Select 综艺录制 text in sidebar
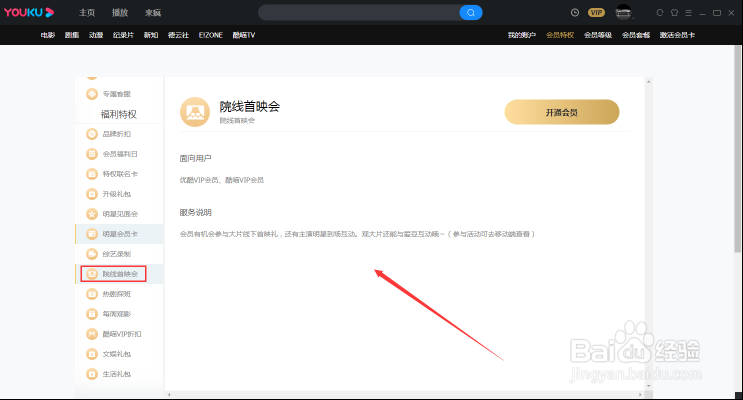Screen dimensions: 743x400 (x=117, y=254)
